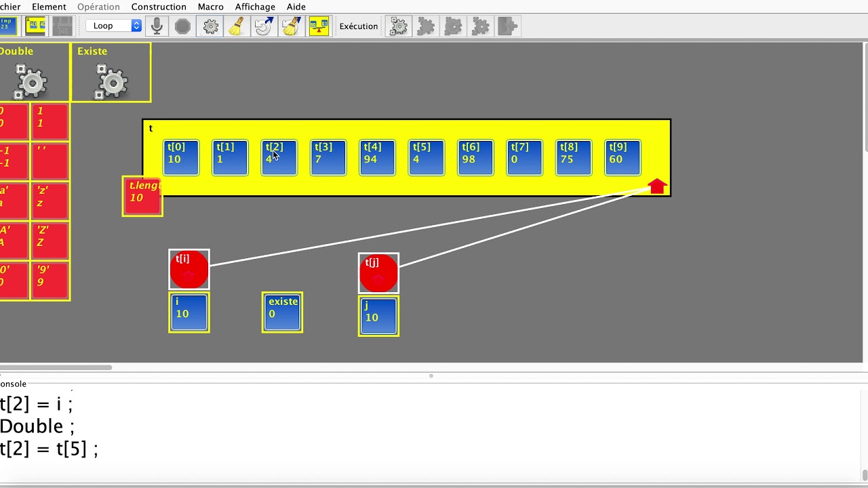Click the gear icon beside the stop button
Image resolution: width=868 pixels, height=488 pixels.
point(211,26)
